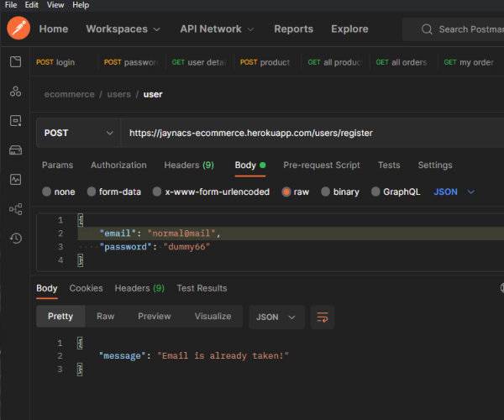Open Collections in the sidebar
The image size is (504, 420).
click(x=15, y=61)
